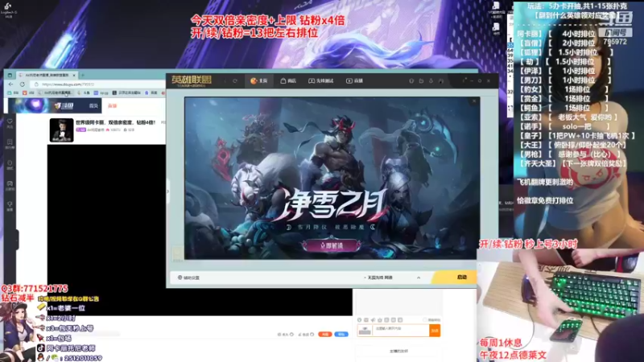
Task: Click the second Douyu sidebar icon below 关注
Action: click(x=10, y=144)
